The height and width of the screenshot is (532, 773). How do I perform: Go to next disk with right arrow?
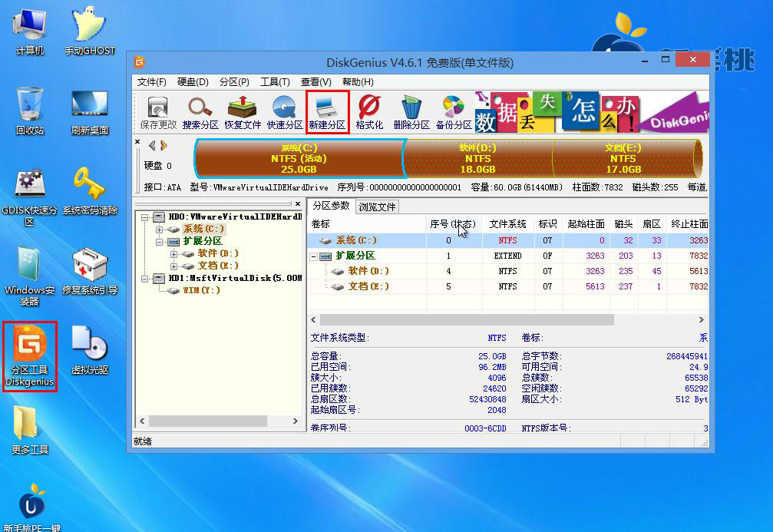(x=164, y=145)
